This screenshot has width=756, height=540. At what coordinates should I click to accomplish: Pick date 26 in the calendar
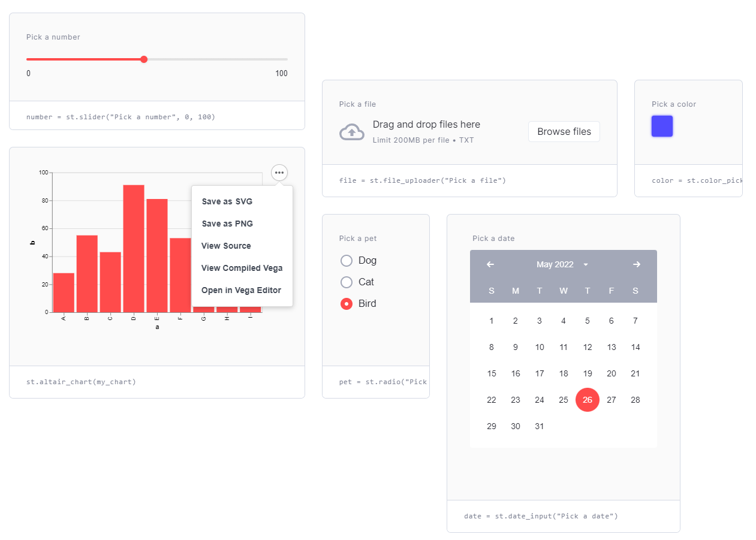click(588, 400)
